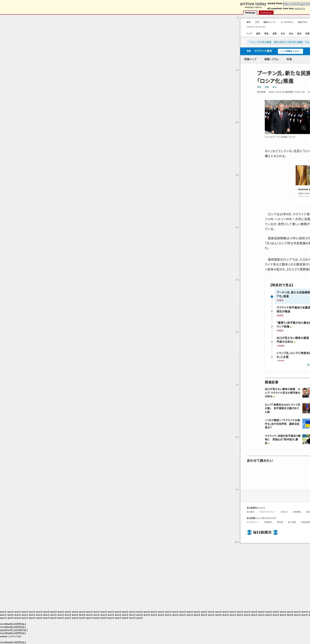Click the 速報 item in top navigation
Viewport: 310px width, 644px height.
(x=258, y=34)
